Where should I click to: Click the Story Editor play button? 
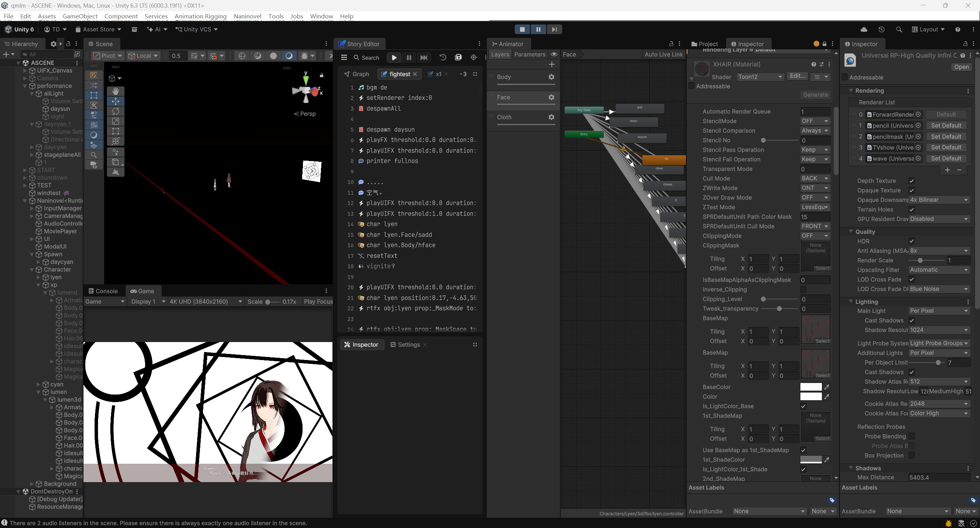click(x=394, y=57)
